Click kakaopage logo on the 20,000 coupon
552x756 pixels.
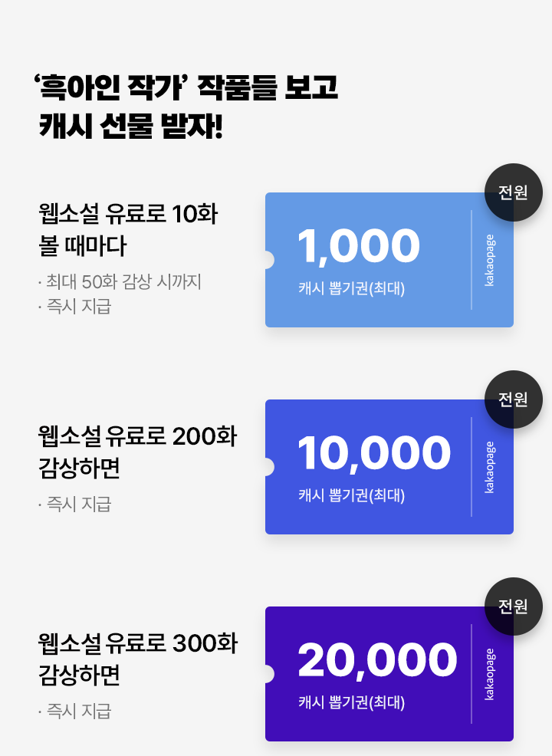tap(489, 674)
